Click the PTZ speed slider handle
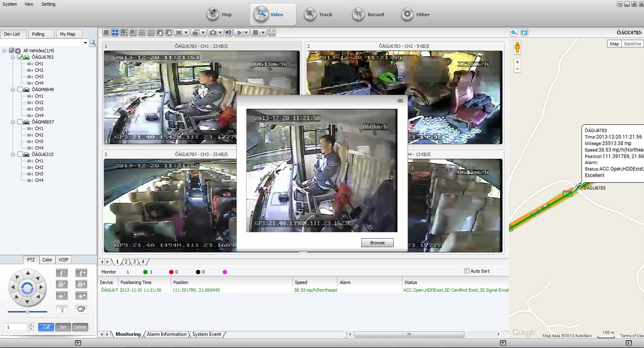 coord(27,312)
